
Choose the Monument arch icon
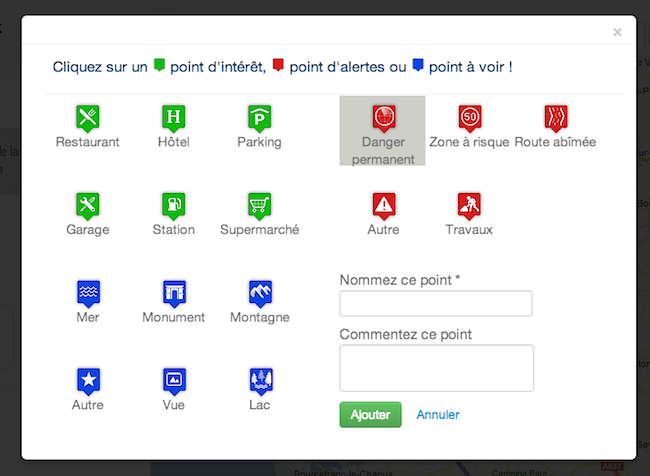174,293
